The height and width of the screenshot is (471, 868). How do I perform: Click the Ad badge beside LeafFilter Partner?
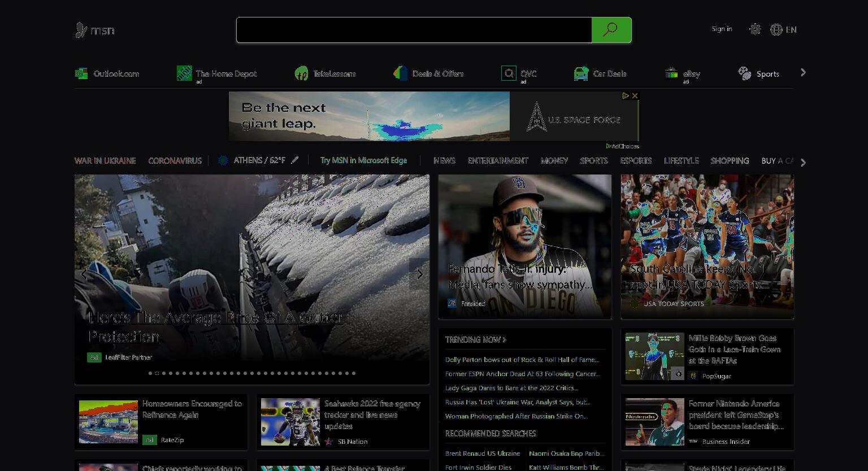94,357
